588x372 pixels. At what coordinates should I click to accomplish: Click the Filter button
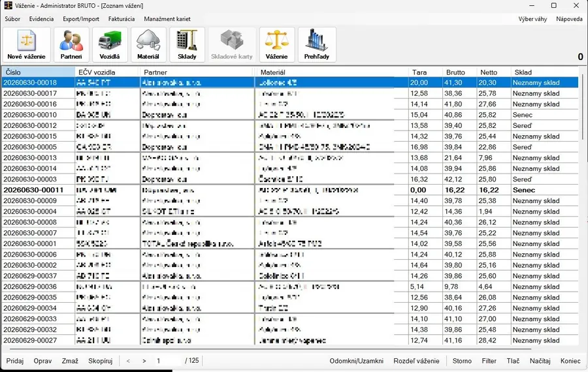tap(489, 361)
